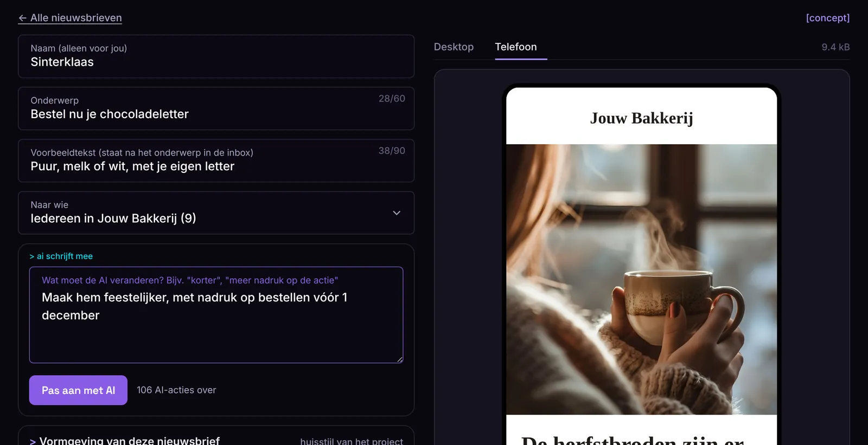The width and height of the screenshot is (868, 445).
Task: Go back via Alle nieuwsbrieven link
Action: (70, 18)
